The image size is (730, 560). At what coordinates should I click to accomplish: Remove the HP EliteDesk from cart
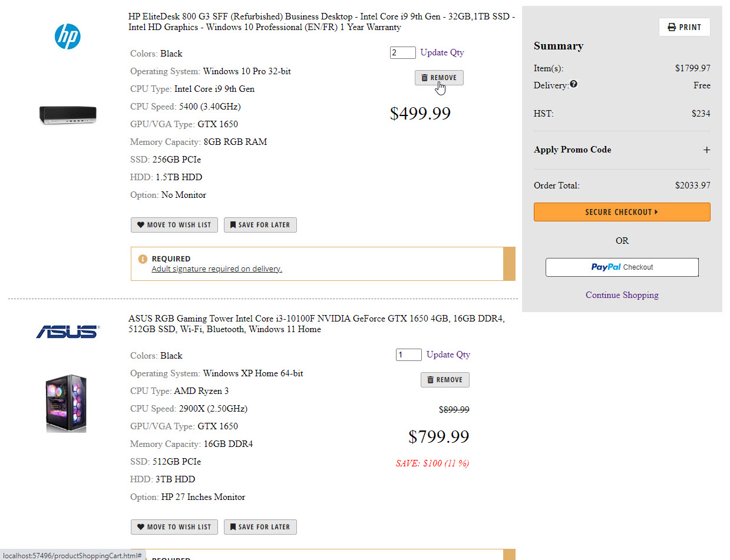(x=439, y=78)
